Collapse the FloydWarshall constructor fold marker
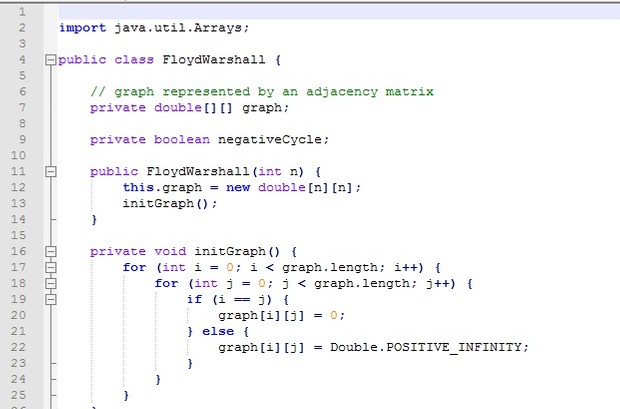 tap(51, 172)
